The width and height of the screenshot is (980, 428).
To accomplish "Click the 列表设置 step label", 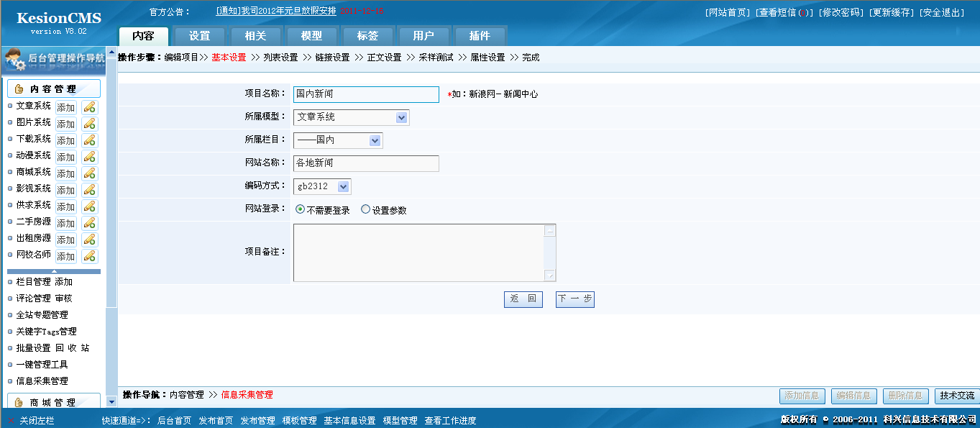I will [280, 58].
